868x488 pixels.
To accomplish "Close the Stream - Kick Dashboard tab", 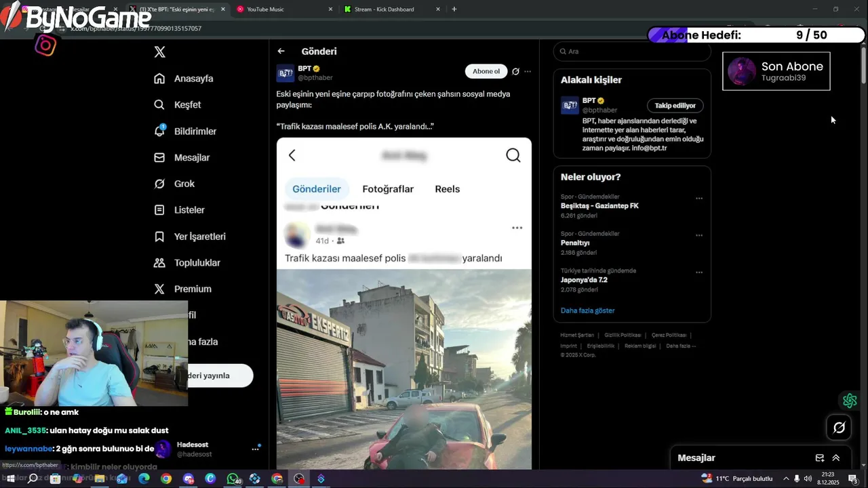I will coord(437,9).
